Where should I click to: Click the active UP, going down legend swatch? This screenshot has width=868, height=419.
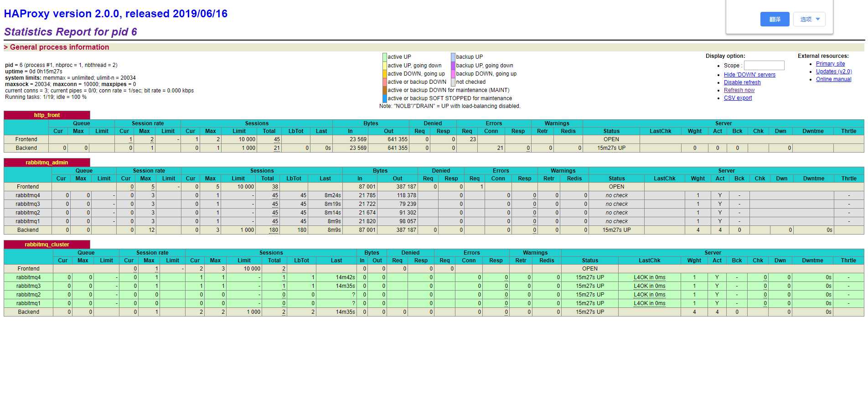(384, 65)
